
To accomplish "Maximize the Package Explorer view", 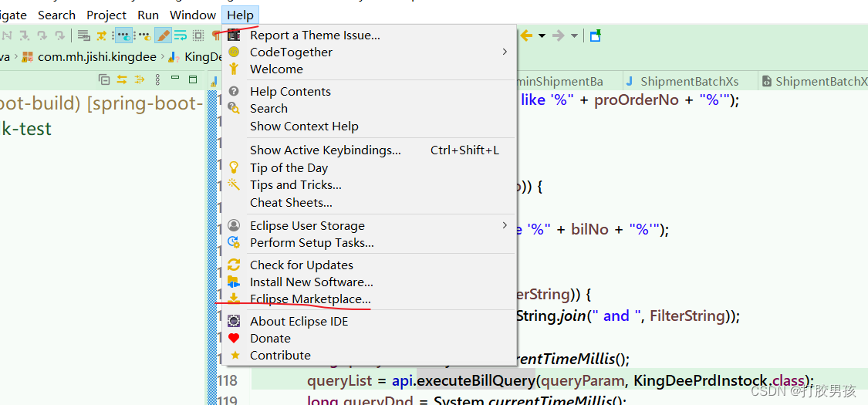I will coord(193,79).
